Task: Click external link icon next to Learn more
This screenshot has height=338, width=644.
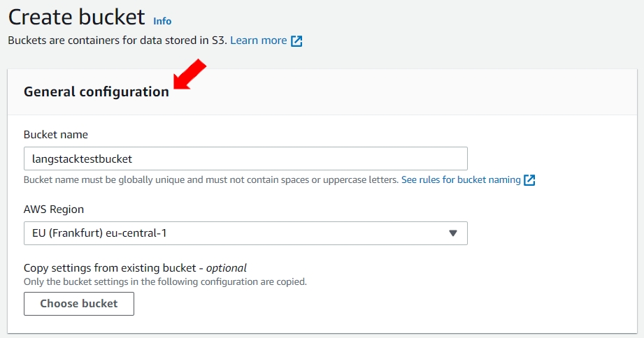Action: 296,41
